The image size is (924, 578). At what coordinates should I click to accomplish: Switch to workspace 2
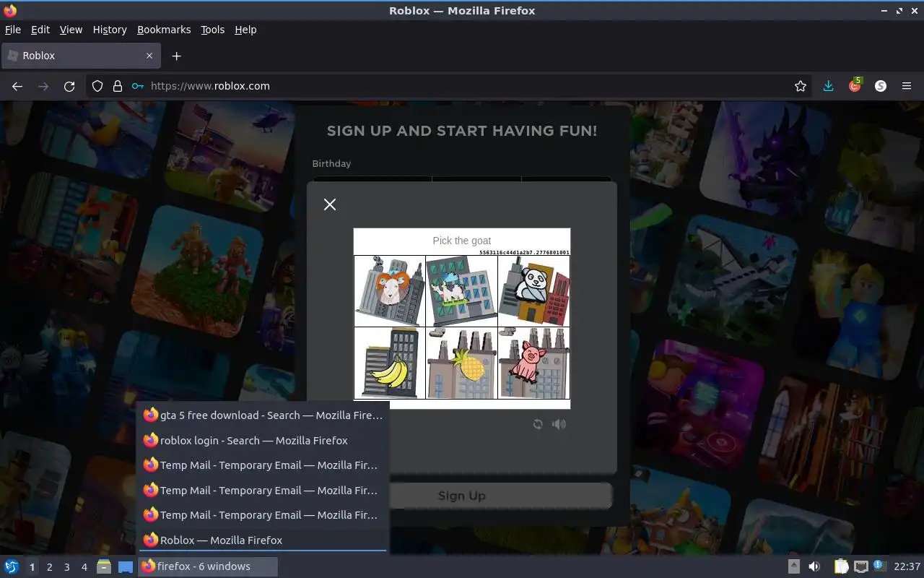pos(49,567)
